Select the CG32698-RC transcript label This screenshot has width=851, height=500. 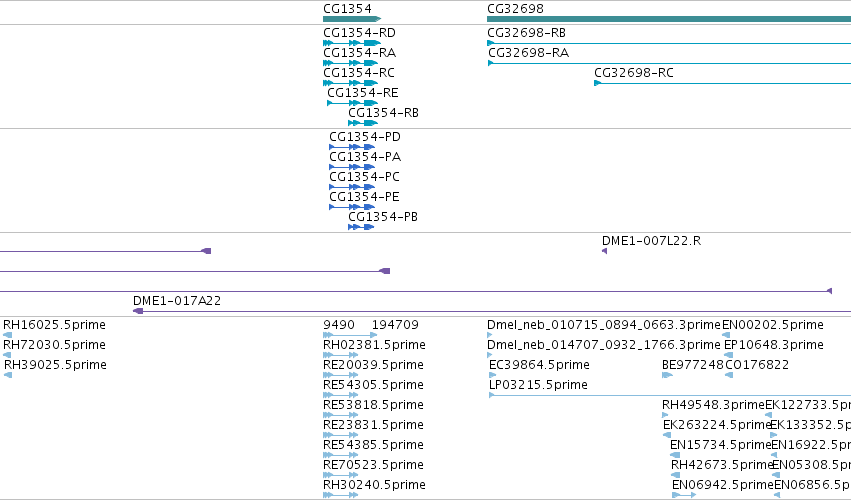point(634,73)
